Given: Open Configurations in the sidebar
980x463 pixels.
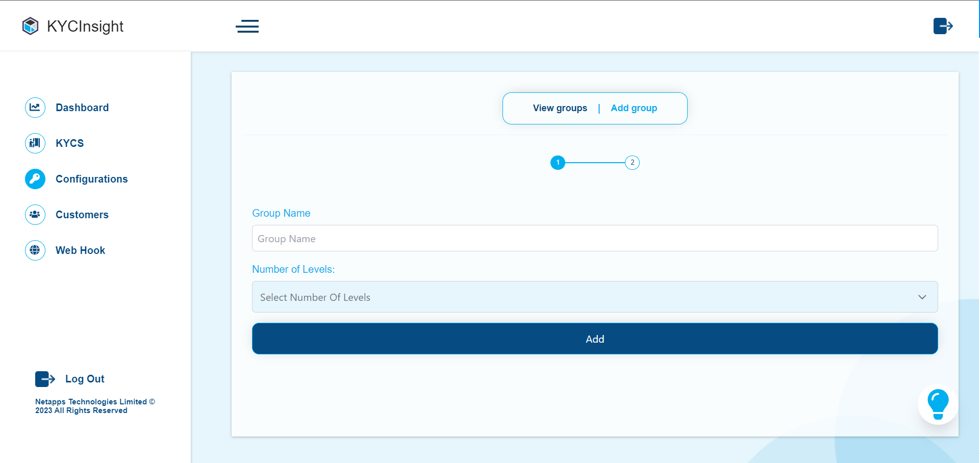Looking at the screenshot, I should pyautogui.click(x=92, y=179).
